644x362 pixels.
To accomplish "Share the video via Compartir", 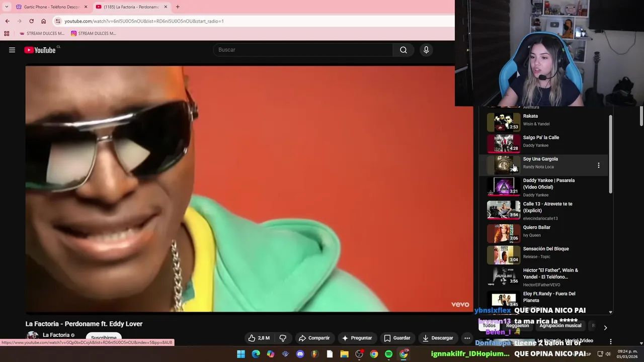I will (x=314, y=338).
